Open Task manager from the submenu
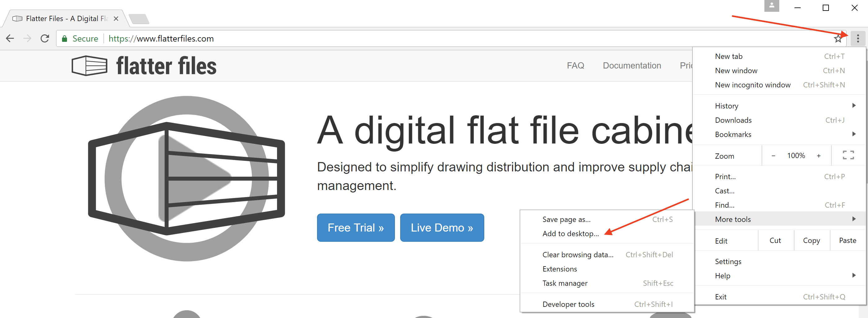This screenshot has width=868, height=318. coord(607,283)
